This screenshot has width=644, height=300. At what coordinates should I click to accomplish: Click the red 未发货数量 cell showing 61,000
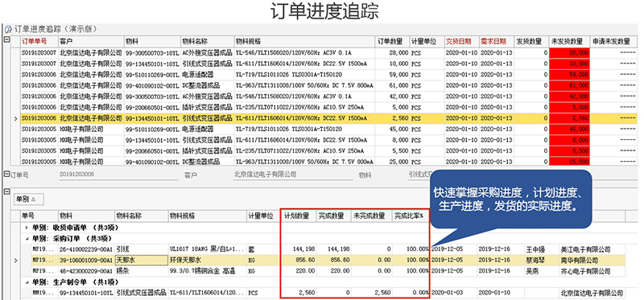coord(570,86)
